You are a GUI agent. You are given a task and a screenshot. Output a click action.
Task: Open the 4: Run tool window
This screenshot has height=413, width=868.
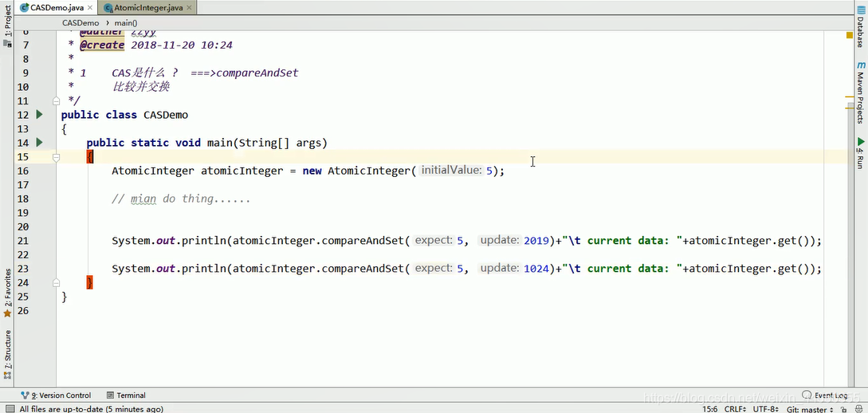pyautogui.click(x=861, y=159)
